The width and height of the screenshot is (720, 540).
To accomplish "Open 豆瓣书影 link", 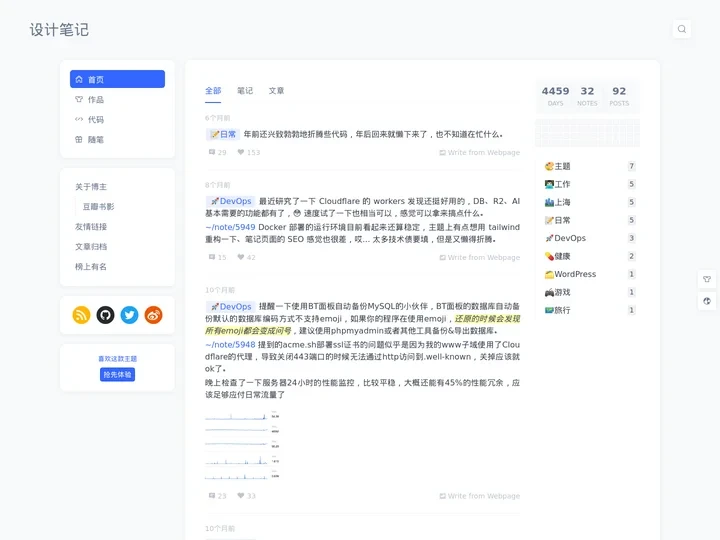I will pos(98,207).
